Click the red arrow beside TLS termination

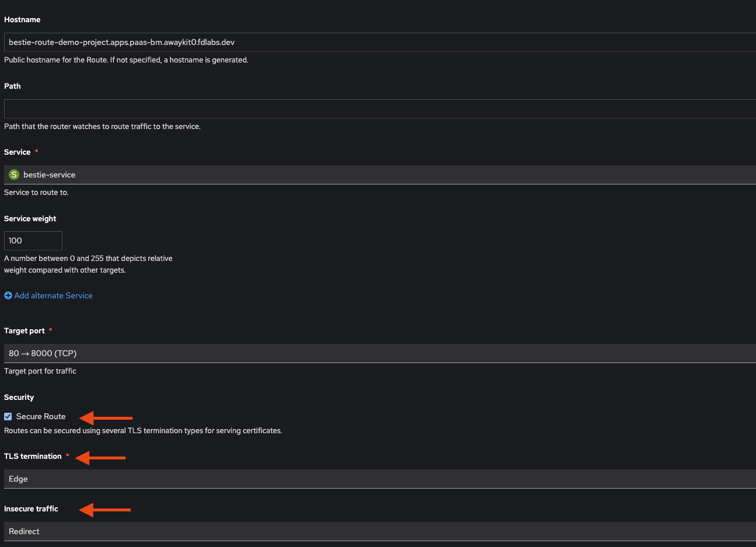pos(100,458)
